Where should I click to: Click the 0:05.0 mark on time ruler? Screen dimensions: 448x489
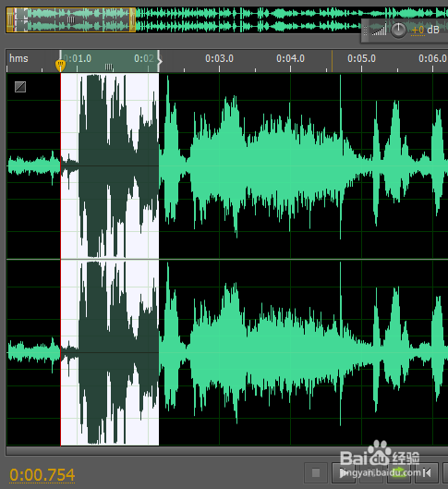(361, 58)
